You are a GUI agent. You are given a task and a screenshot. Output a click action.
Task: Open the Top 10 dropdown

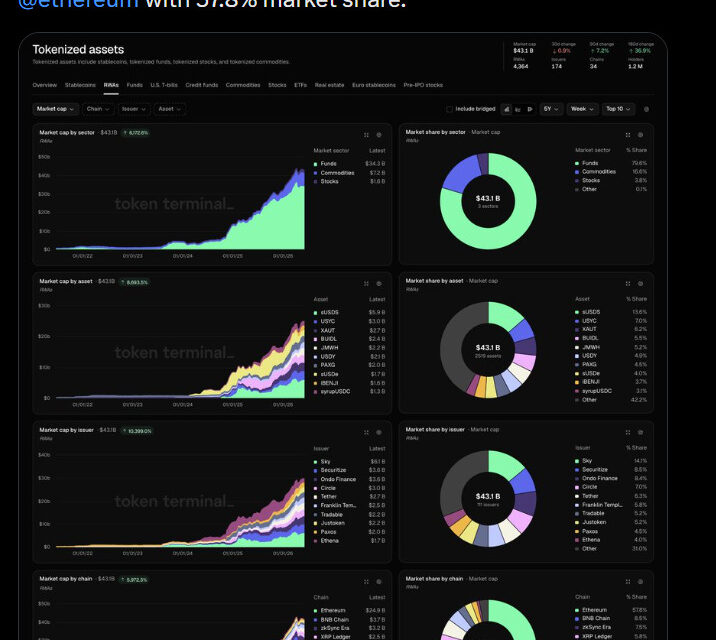[618, 109]
